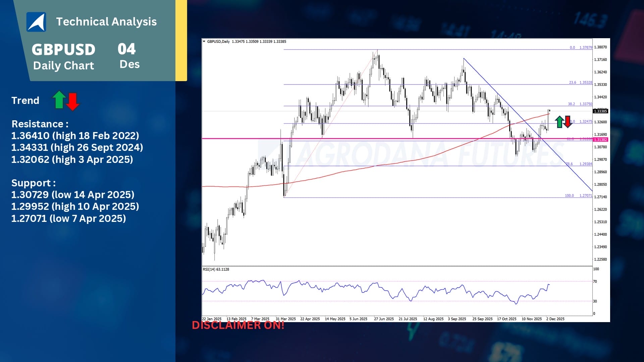Image resolution: width=644 pixels, height=362 pixels.
Task: Click the Technical Analysis heading
Action: (x=106, y=22)
